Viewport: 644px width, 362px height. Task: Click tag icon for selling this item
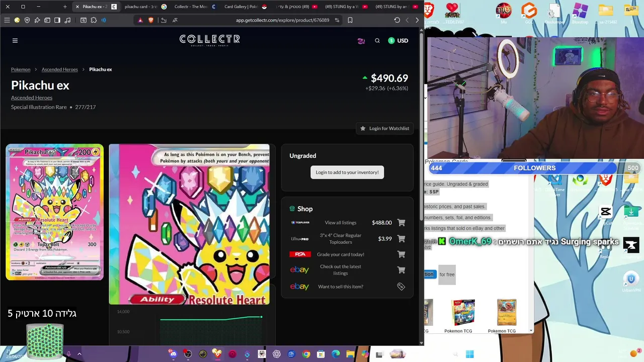coord(401,287)
